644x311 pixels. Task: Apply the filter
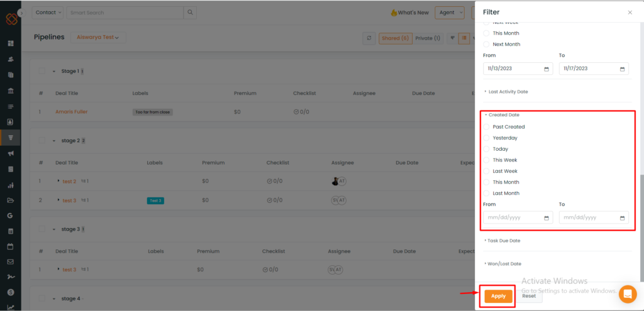tap(498, 296)
